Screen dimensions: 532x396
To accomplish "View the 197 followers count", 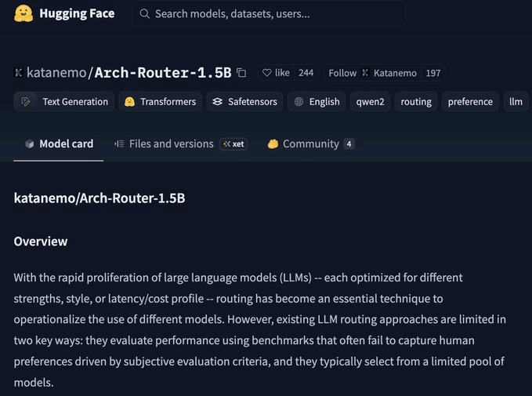I will pyautogui.click(x=433, y=73).
